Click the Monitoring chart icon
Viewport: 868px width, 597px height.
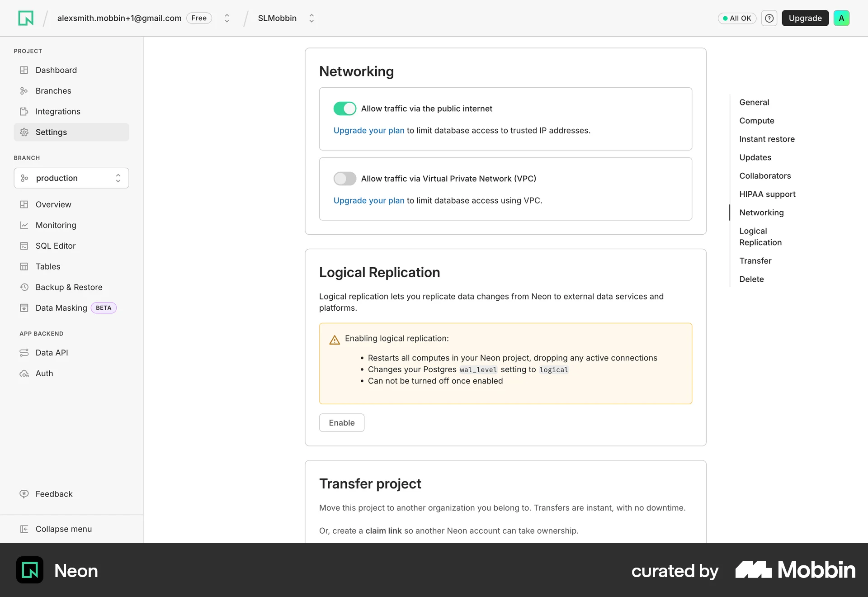(24, 225)
